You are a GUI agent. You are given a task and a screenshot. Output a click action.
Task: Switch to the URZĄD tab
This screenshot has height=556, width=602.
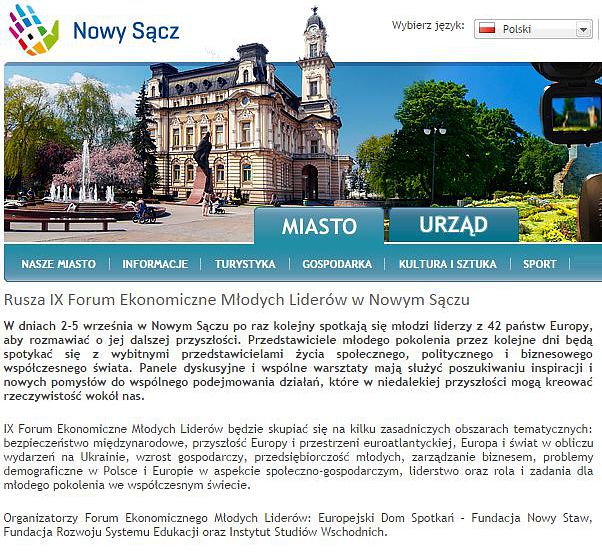click(x=453, y=225)
